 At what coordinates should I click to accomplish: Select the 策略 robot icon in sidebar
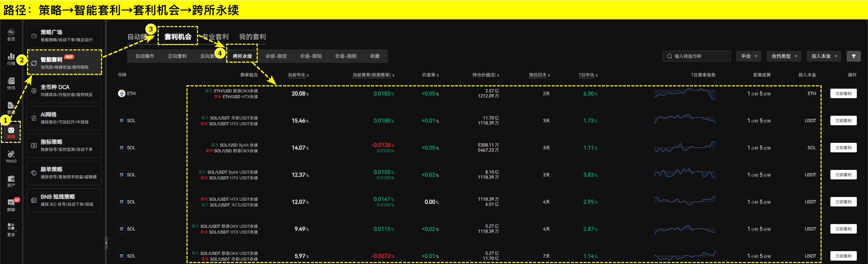(11, 130)
